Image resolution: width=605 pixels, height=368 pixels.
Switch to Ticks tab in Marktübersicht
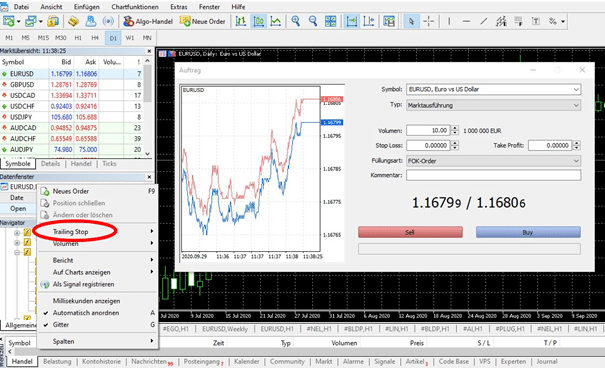point(109,164)
